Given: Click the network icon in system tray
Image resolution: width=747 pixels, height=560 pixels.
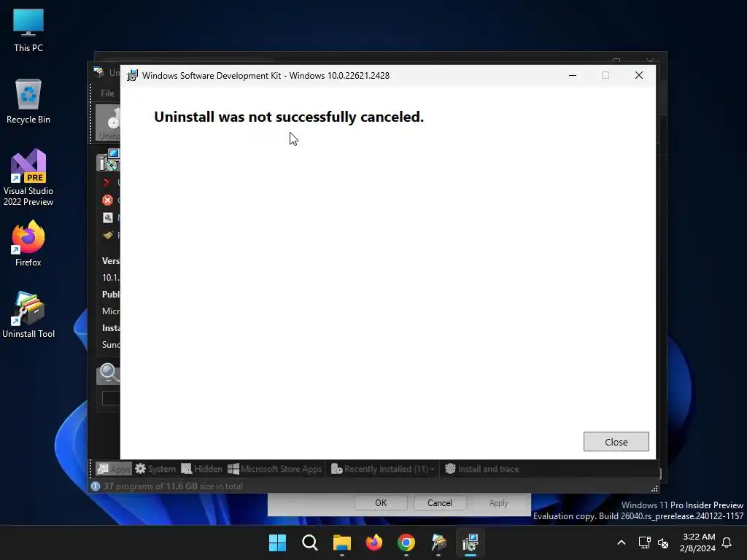Looking at the screenshot, I should click(645, 542).
